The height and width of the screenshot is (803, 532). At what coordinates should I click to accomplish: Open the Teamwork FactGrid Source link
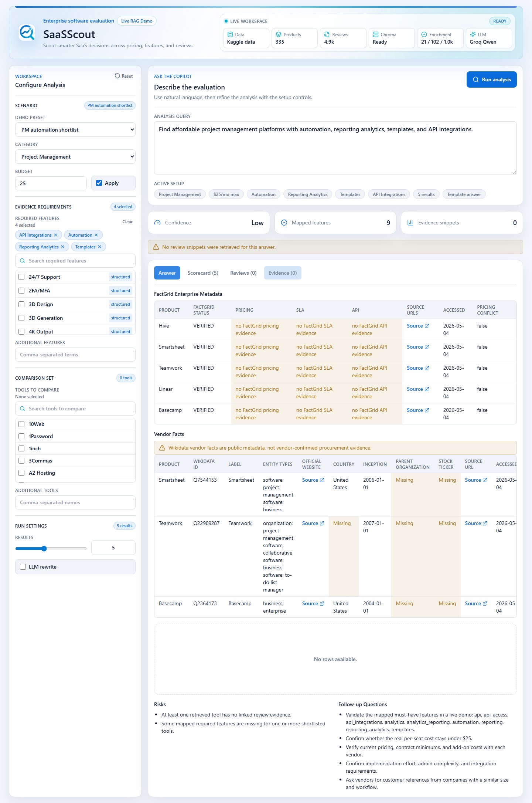[418, 368]
